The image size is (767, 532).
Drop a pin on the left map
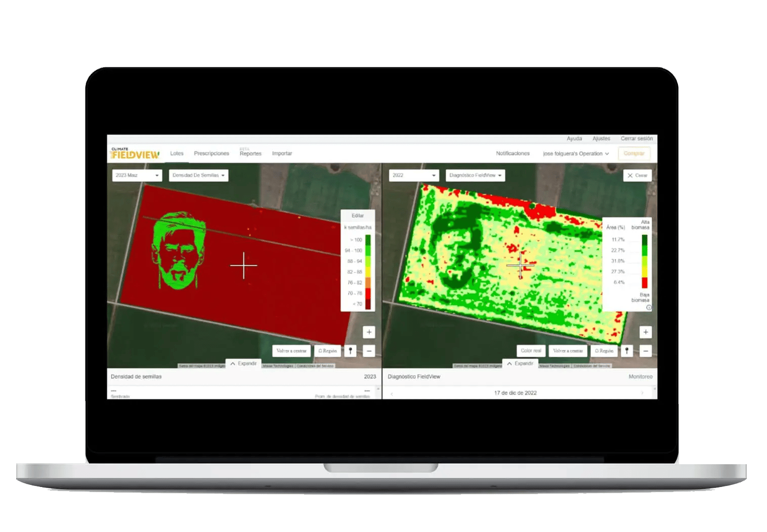[350, 351]
